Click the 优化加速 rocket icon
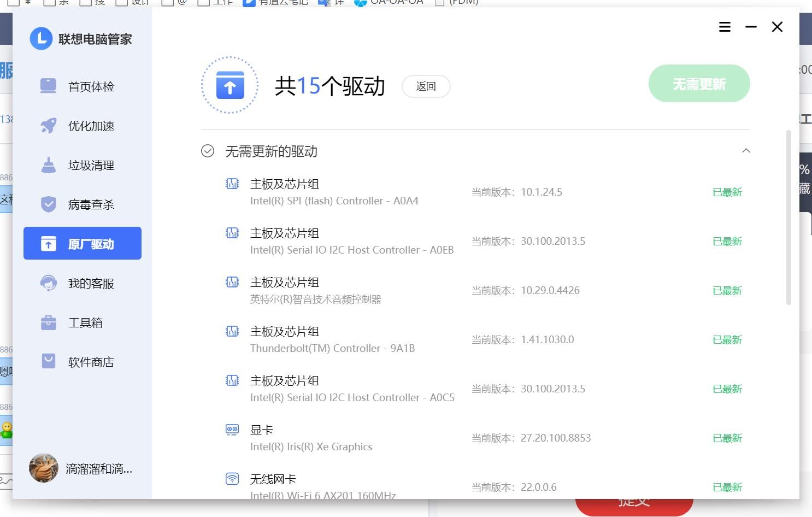This screenshot has width=812, height=517. (49, 125)
